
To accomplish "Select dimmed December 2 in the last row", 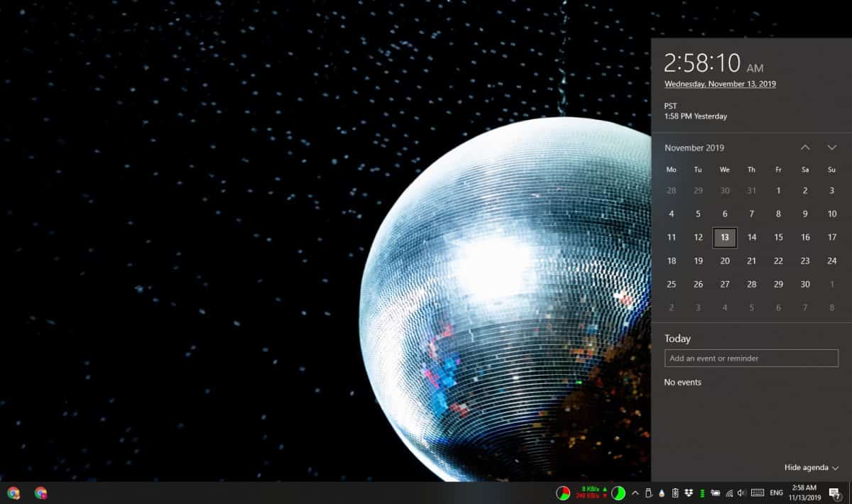I will pyautogui.click(x=672, y=307).
